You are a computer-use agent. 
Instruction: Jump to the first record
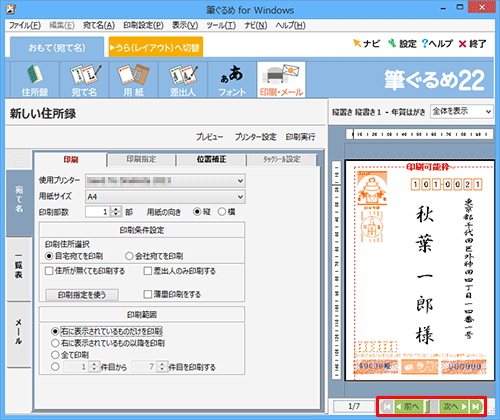coord(387,406)
